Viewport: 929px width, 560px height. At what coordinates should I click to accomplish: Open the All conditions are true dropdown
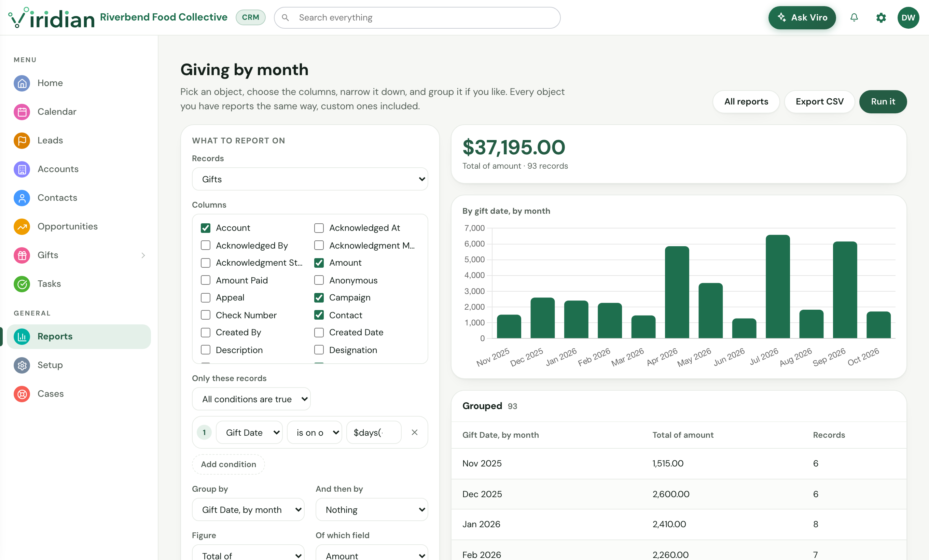[251, 399]
